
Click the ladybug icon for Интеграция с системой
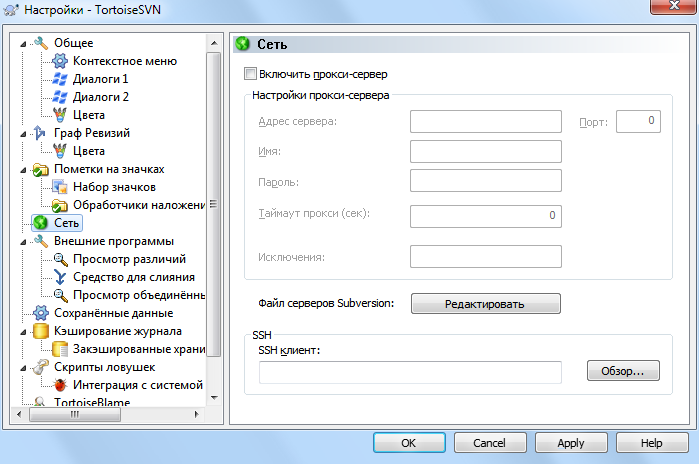60,385
